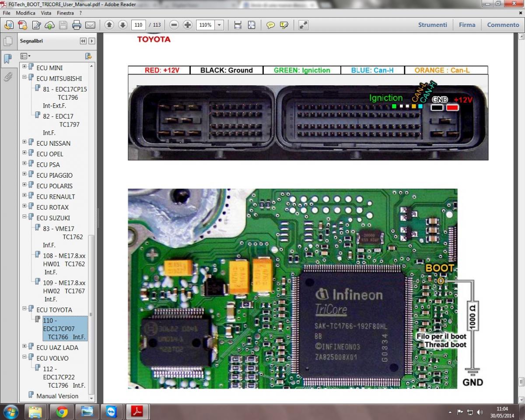Select the Manual Version bookmark
This screenshot has height=420, width=525.
pyautogui.click(x=57, y=396)
